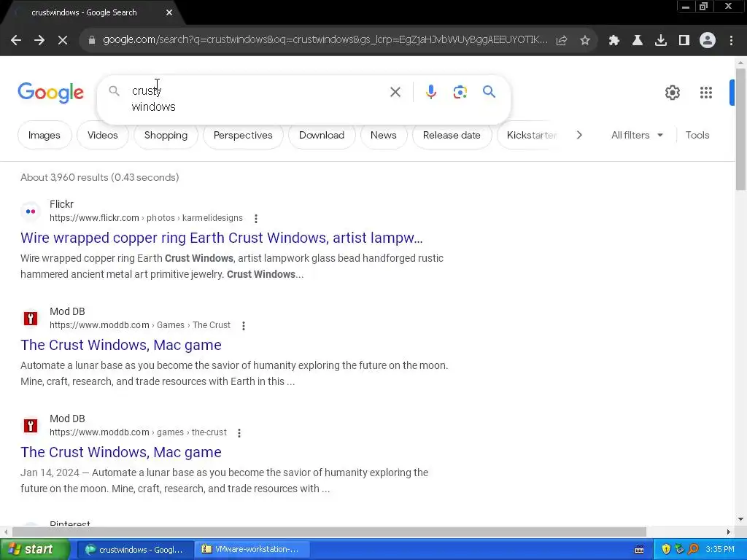
Task: Open options for moddb.com Games result
Action: [244, 326]
